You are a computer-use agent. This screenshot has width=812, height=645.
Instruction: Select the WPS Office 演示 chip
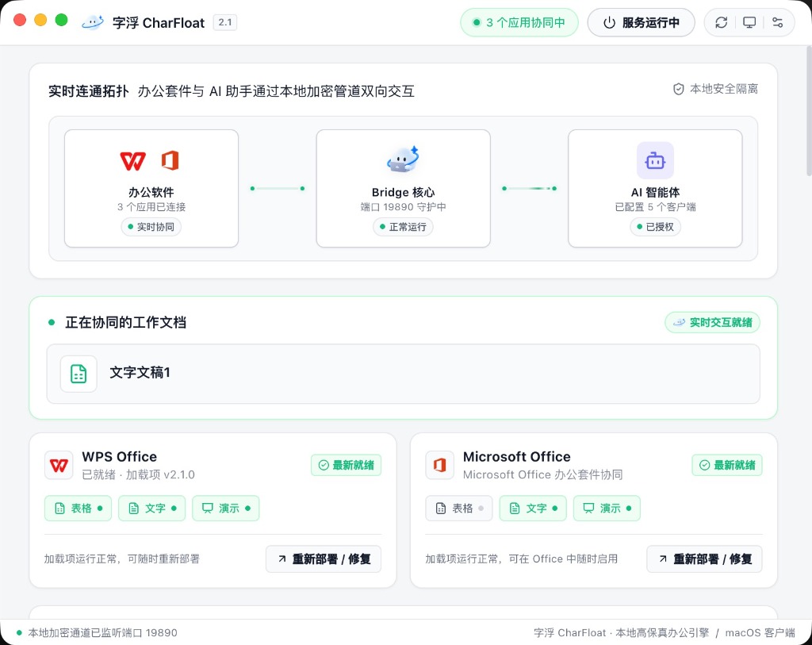tap(226, 509)
